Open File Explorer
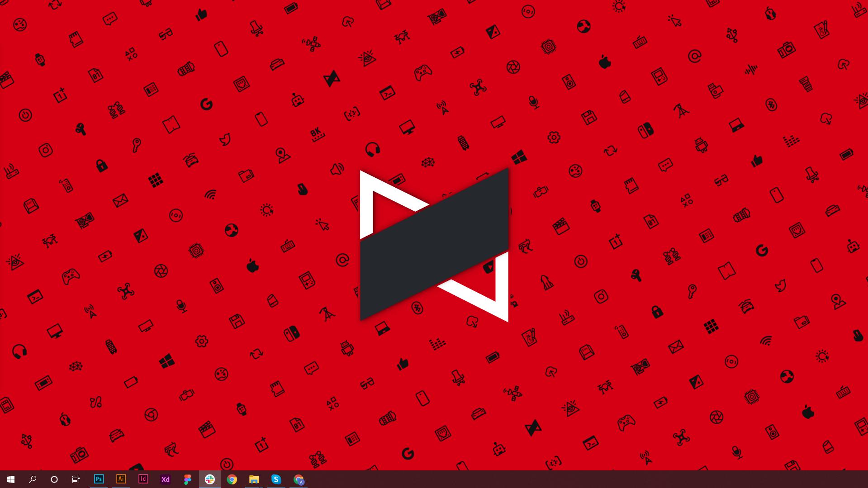The image size is (868, 488). coord(254,479)
